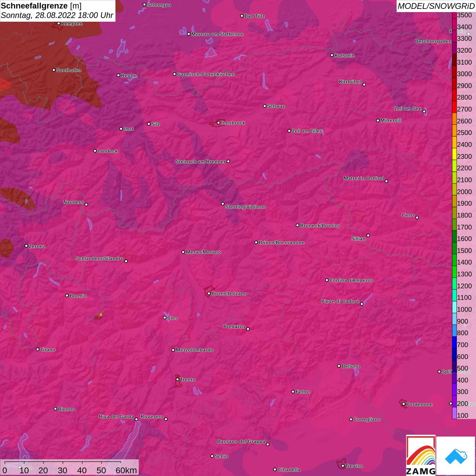
Task: Click the Innsbruck city marker dot
Action: pyautogui.click(x=219, y=123)
